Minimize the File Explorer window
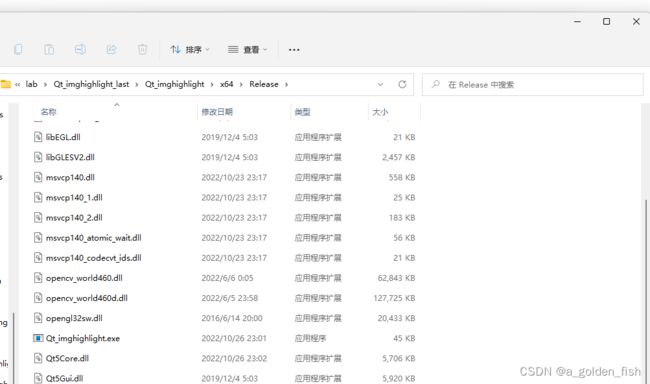The width and height of the screenshot is (650, 384). (577, 22)
